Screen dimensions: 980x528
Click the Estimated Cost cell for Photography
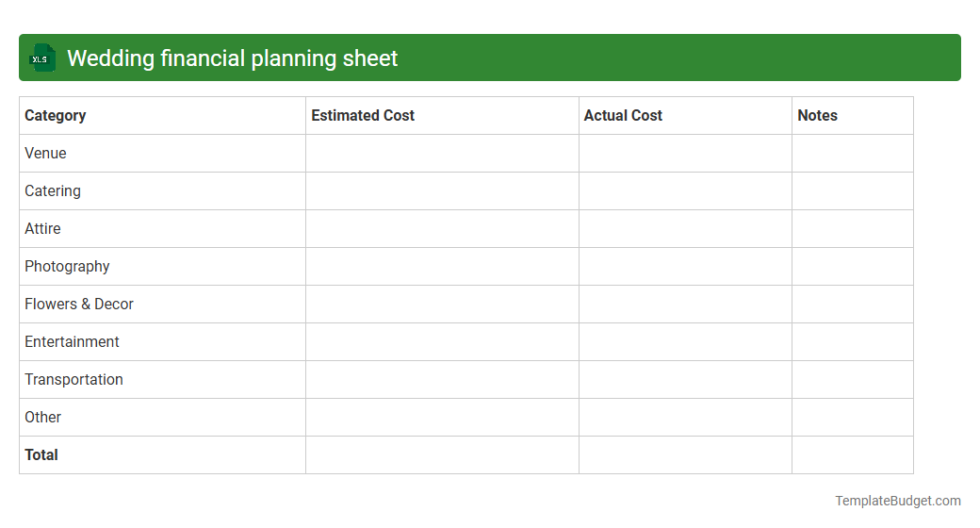click(x=442, y=267)
